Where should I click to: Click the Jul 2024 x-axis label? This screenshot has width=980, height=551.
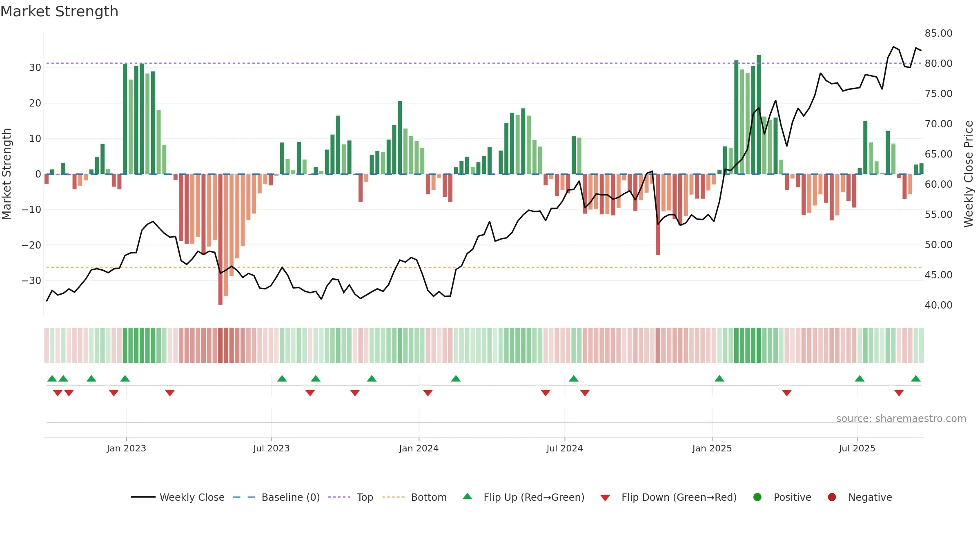(x=564, y=448)
